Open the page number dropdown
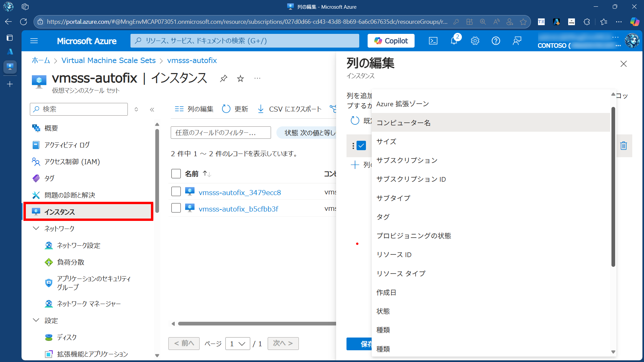The height and width of the screenshot is (362, 644). 237,344
